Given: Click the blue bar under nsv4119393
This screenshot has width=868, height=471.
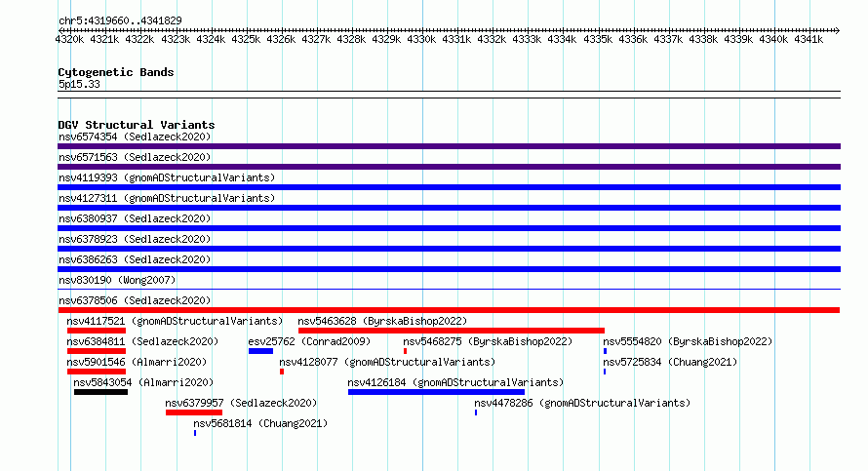Looking at the screenshot, I should [449, 187].
